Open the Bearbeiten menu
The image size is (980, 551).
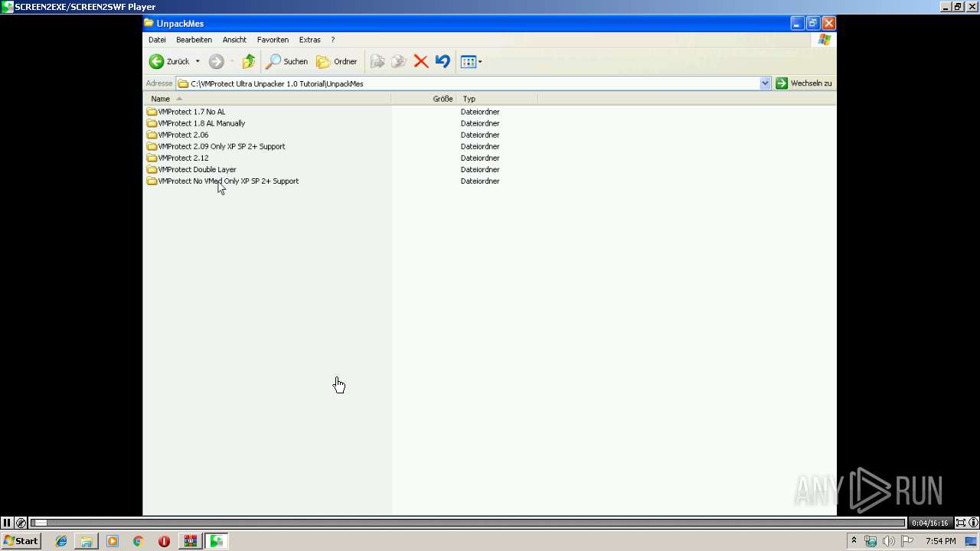pyautogui.click(x=194, y=40)
